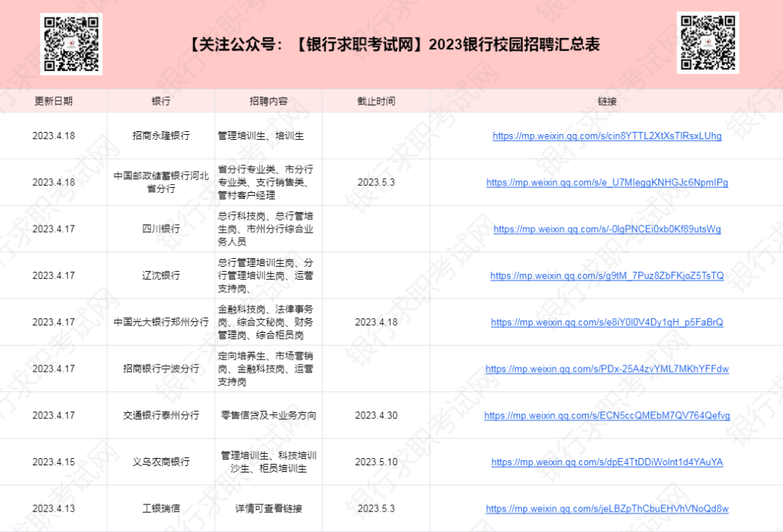The width and height of the screenshot is (783, 532).
Task: Select the 银行 column header
Action: click(x=161, y=101)
